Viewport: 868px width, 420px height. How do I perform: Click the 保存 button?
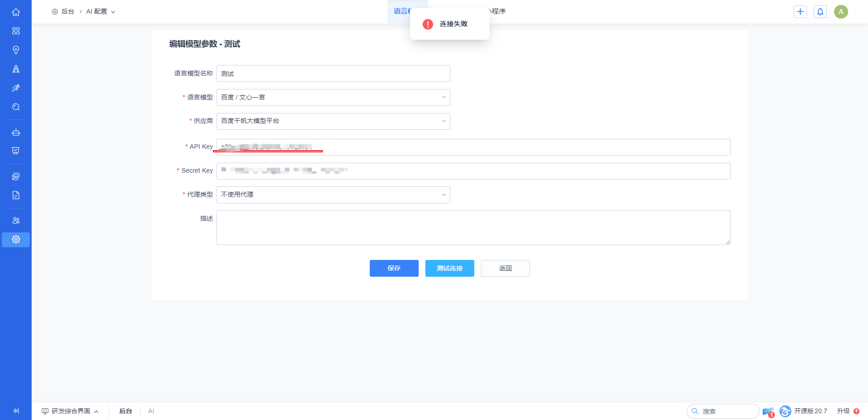[x=394, y=268]
